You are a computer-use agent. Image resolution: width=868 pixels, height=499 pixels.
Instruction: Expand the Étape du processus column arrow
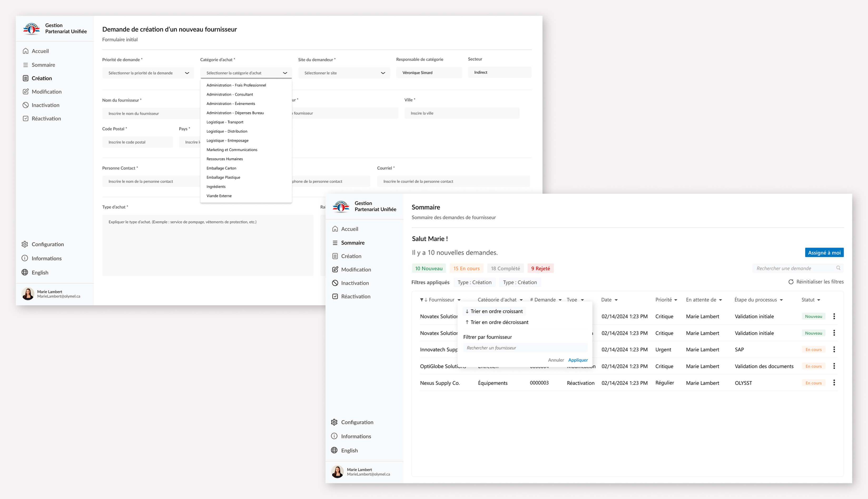tap(781, 300)
